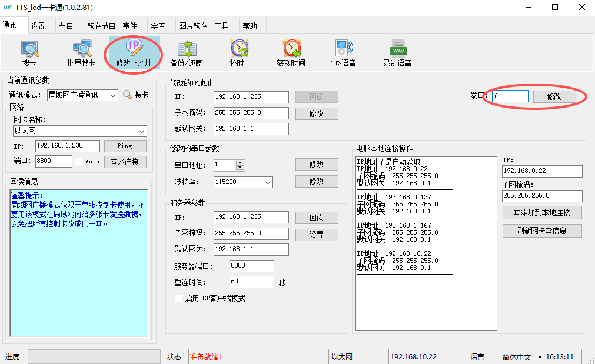Viewport: 595px width, 364px height.
Task: Open the 备份/还原 backup tool
Action: point(187,53)
